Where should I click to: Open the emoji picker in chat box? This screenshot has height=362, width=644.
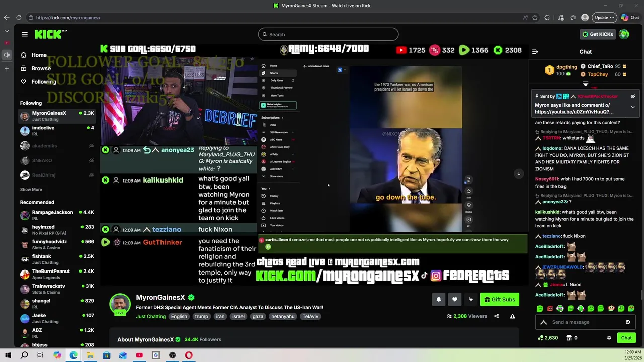point(628,322)
